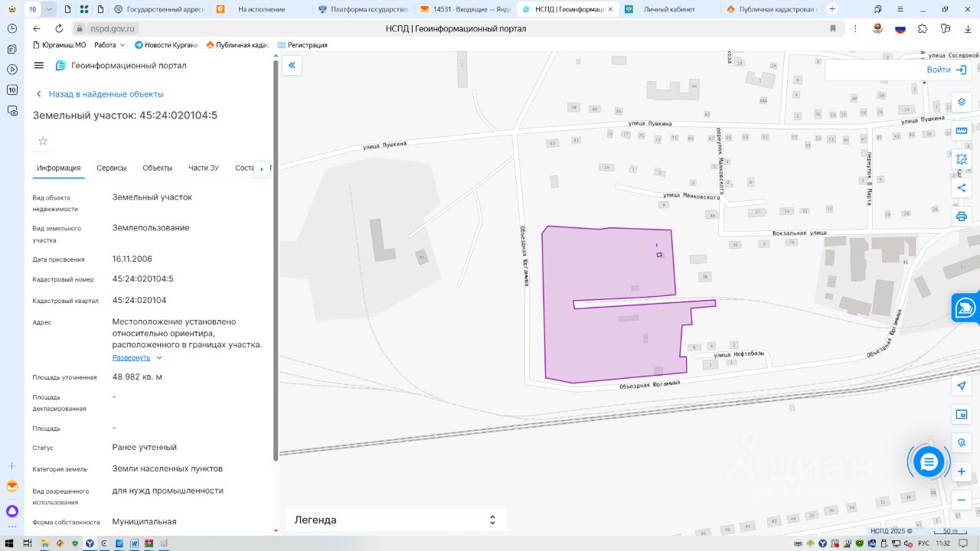Viewport: 980px width, 551px height.
Task: Zoom in on the map
Action: [x=962, y=472]
